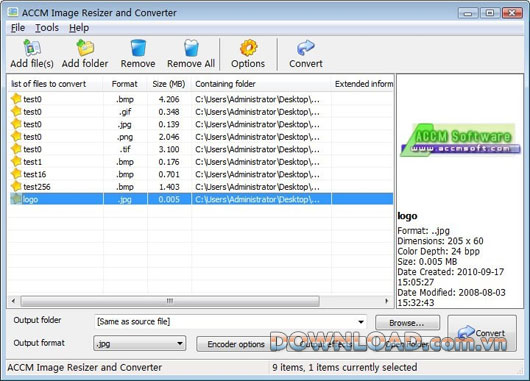The image size is (530, 381).
Task: Expand the Output folder dropdown arrow
Action: (361, 322)
